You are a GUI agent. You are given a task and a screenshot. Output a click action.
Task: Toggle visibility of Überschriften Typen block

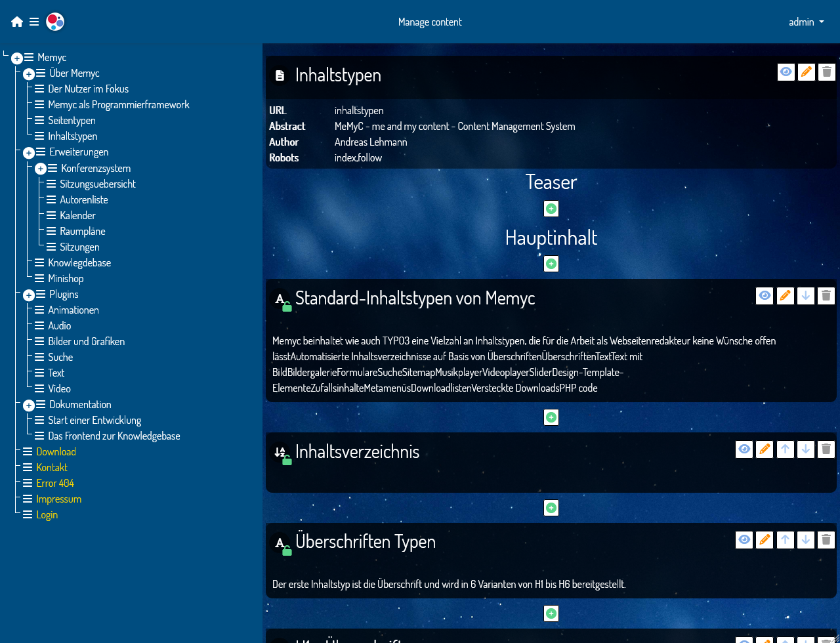tap(744, 539)
